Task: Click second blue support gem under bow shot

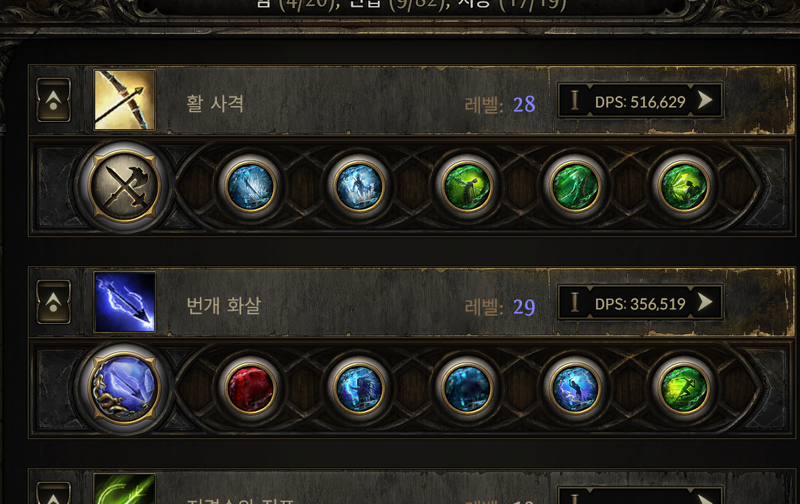Action: point(359,186)
